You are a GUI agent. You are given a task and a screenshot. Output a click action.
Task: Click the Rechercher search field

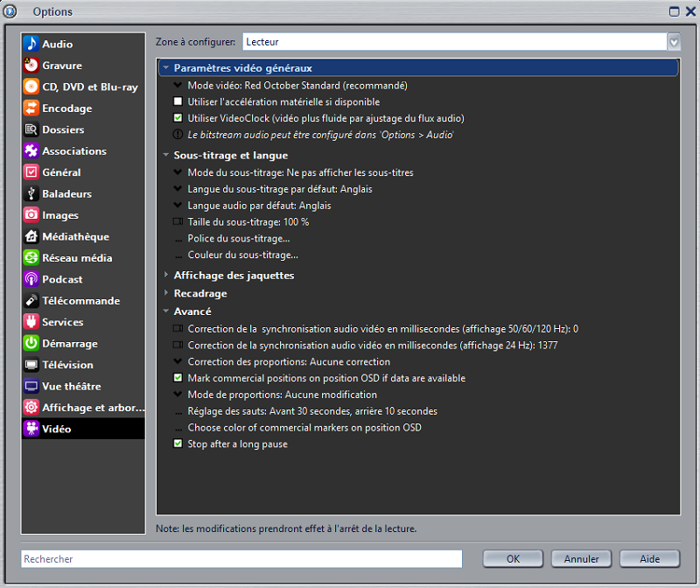tap(241, 559)
